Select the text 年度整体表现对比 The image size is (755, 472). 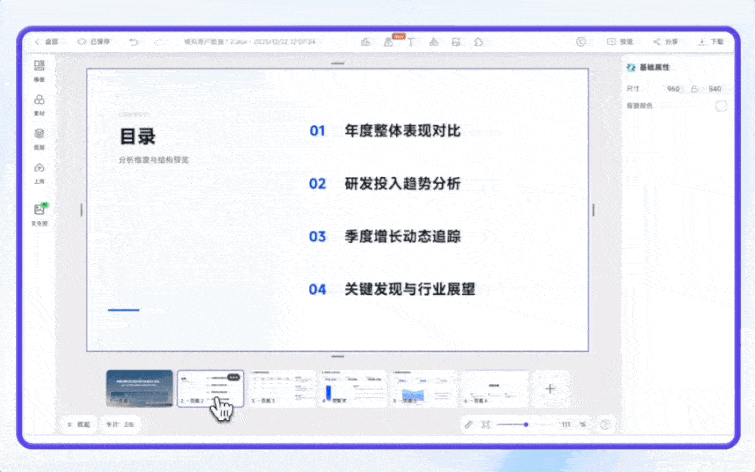(x=403, y=131)
